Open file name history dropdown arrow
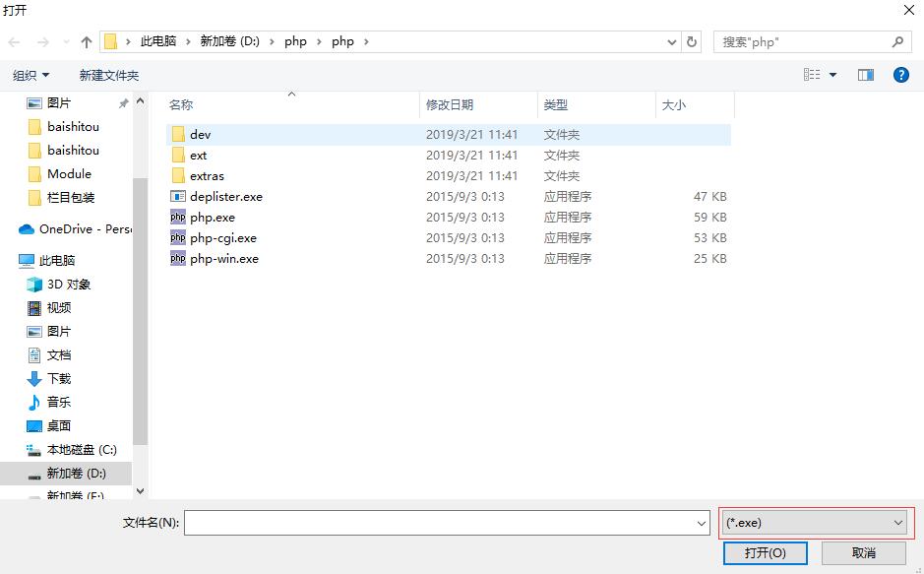924x574 pixels. [x=702, y=523]
